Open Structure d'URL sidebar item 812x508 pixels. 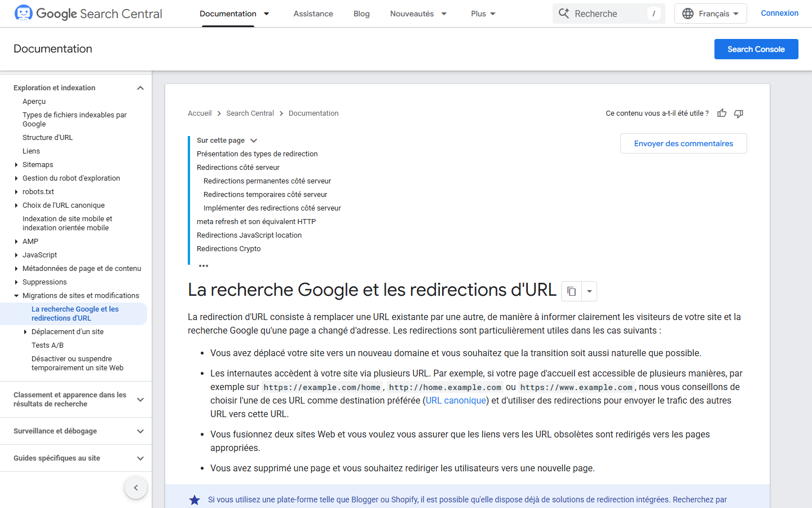tap(47, 138)
